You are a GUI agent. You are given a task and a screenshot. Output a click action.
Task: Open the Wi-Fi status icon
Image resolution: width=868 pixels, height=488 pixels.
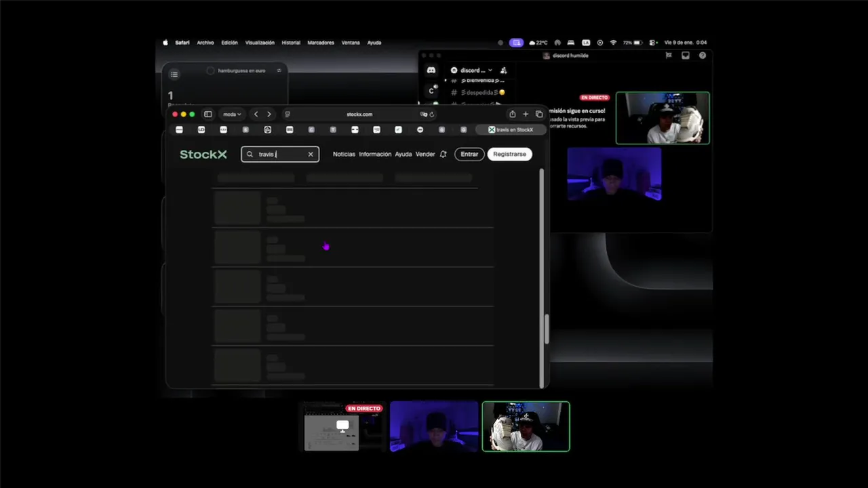click(614, 43)
